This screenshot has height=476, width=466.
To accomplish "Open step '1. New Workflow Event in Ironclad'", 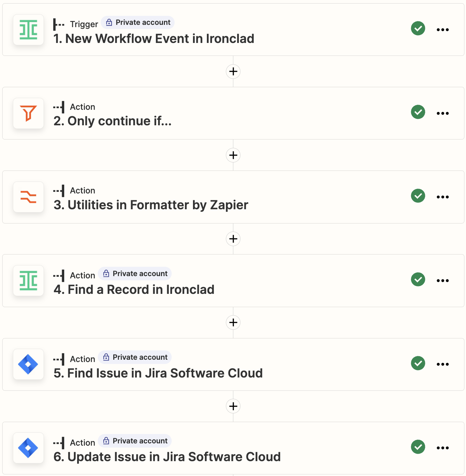I will [233, 30].
